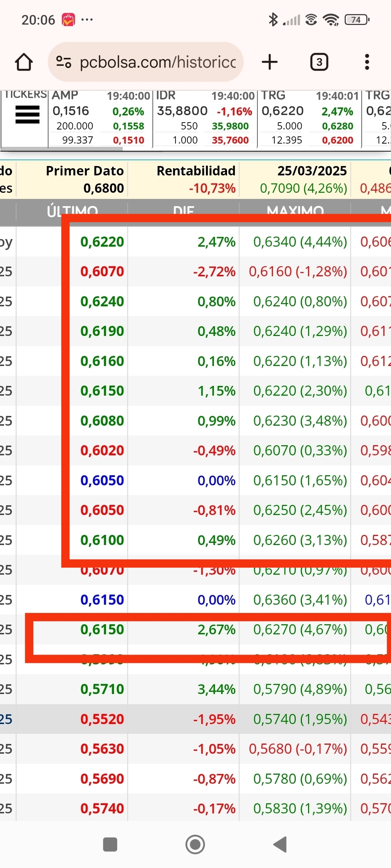
Task: Tap the Android home circle button
Action: (x=195, y=844)
